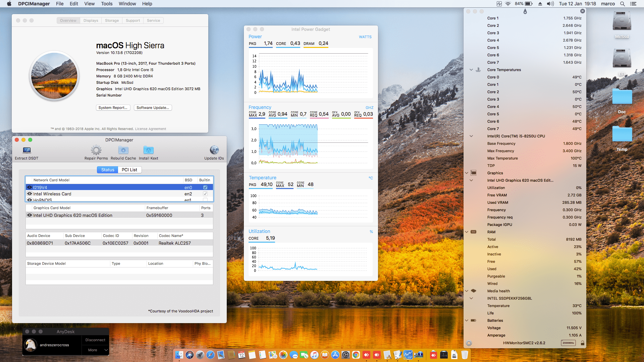Switch to the PCI List tab
644x362 pixels.
tap(129, 170)
